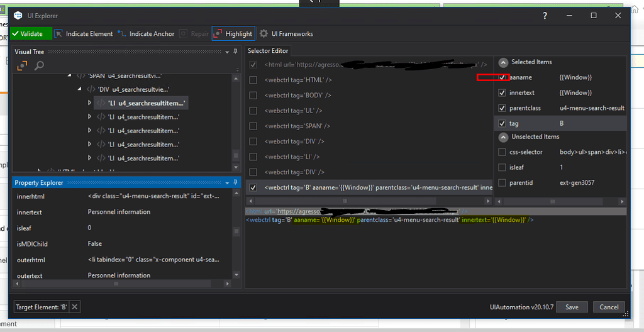Select the Indicate Element tool
This screenshot has width=644, height=332.
(x=84, y=34)
